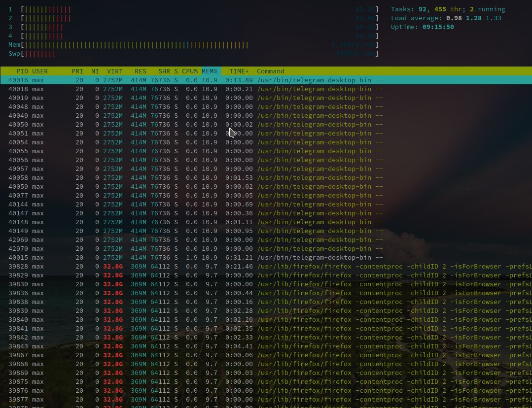Click the Uptime 09:15:50 text
Image resolution: width=532 pixels, height=408 pixels.
click(x=422, y=27)
